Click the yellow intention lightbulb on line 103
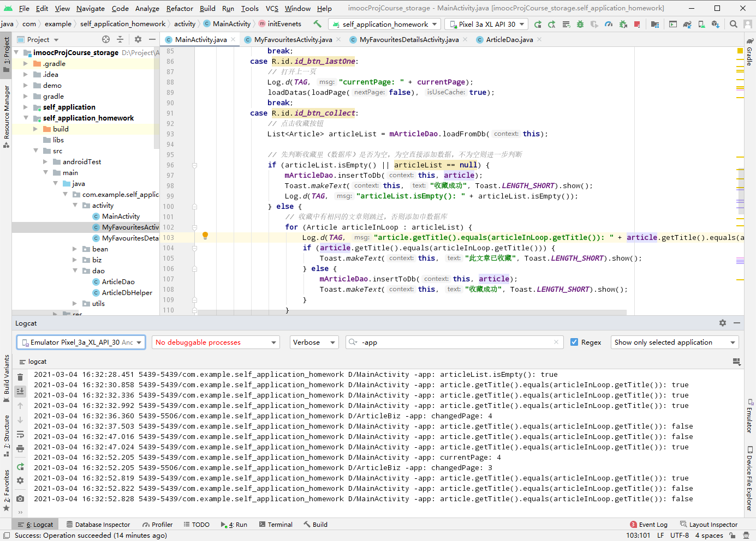This screenshot has width=756, height=541. (205, 236)
